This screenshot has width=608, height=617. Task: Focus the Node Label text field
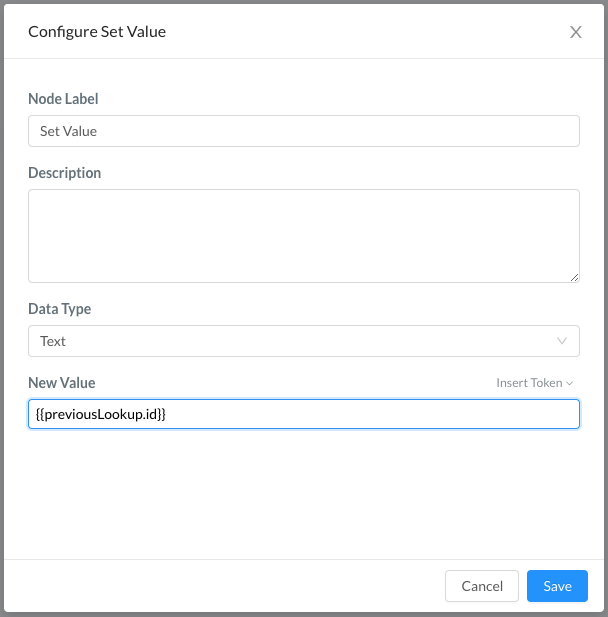click(x=304, y=131)
